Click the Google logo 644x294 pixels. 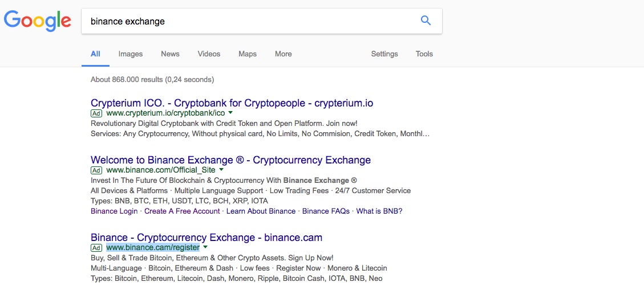38,21
